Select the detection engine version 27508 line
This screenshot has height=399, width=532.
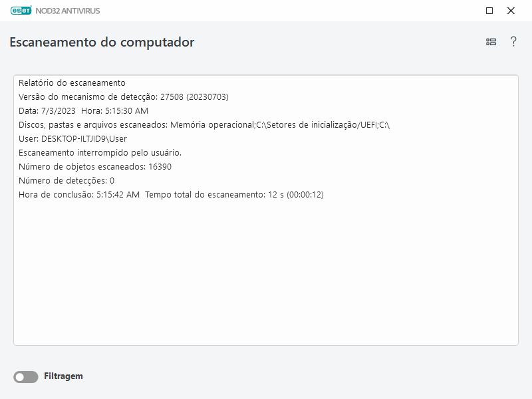coord(123,96)
